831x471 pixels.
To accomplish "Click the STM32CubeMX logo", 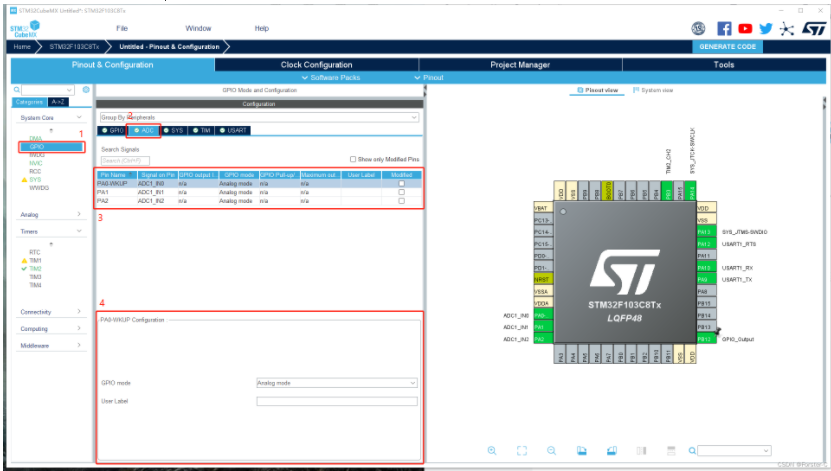I will (x=24, y=29).
